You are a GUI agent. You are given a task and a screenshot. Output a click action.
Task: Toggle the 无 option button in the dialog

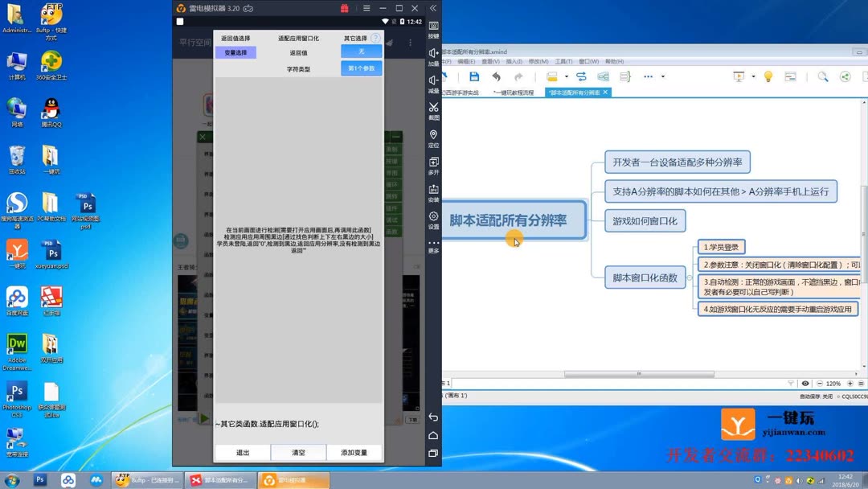point(362,51)
